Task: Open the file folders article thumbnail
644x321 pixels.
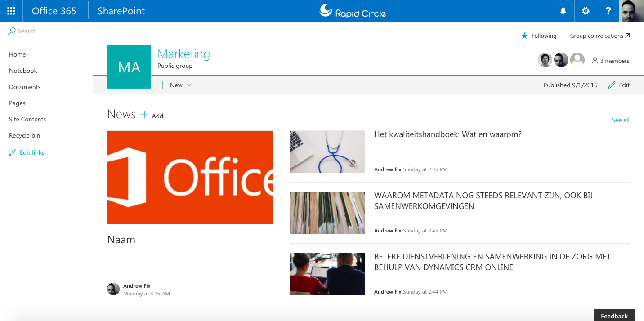Action: click(327, 213)
